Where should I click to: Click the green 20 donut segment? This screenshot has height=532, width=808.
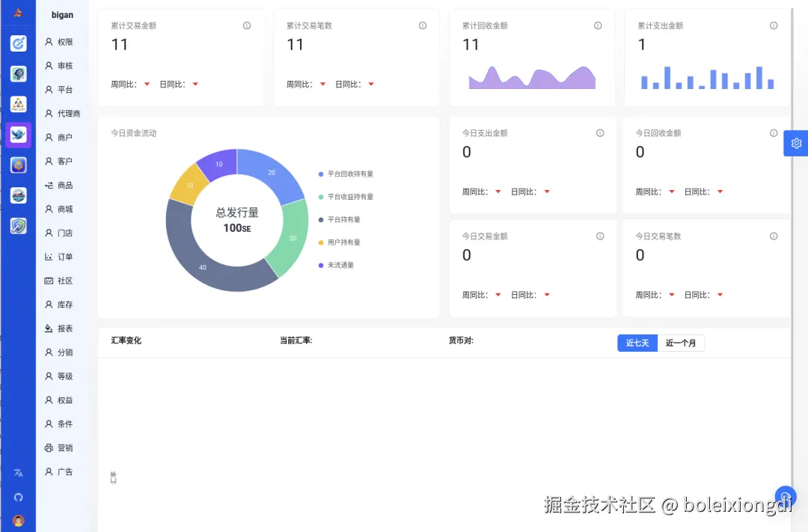click(x=293, y=238)
